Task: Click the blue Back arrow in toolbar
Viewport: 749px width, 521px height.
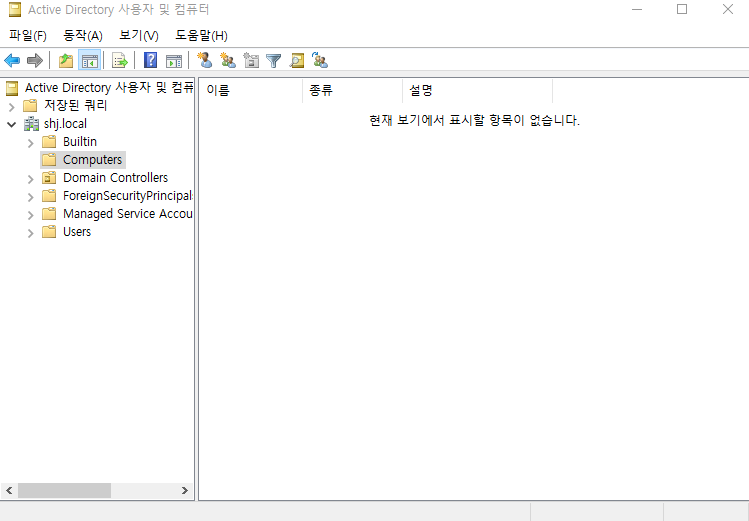Action: coord(12,61)
